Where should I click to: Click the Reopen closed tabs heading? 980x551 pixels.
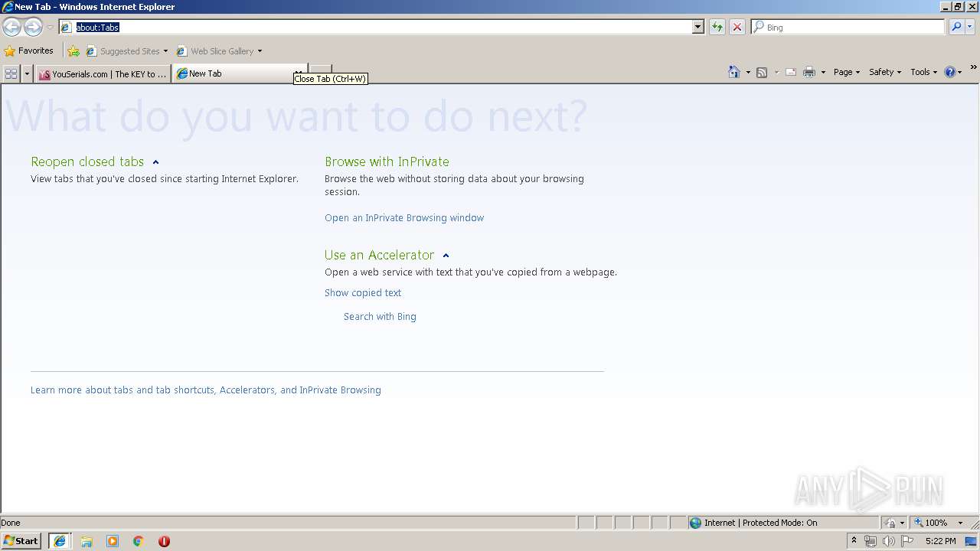87,161
